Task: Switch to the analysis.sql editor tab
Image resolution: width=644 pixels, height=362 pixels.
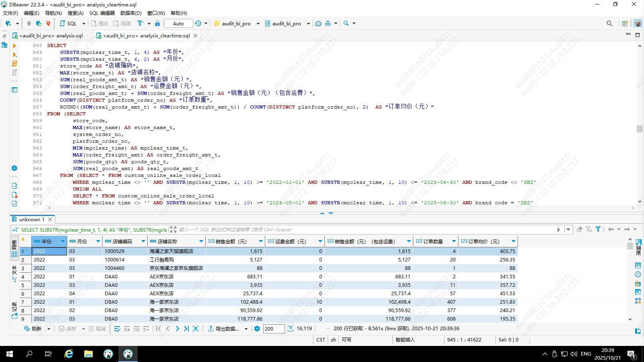Action: coord(51,35)
